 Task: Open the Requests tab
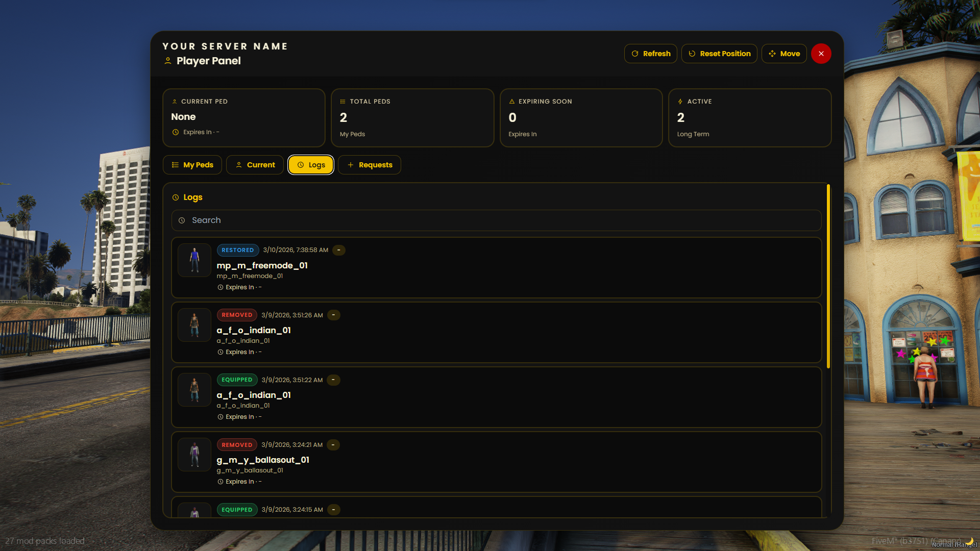369,165
